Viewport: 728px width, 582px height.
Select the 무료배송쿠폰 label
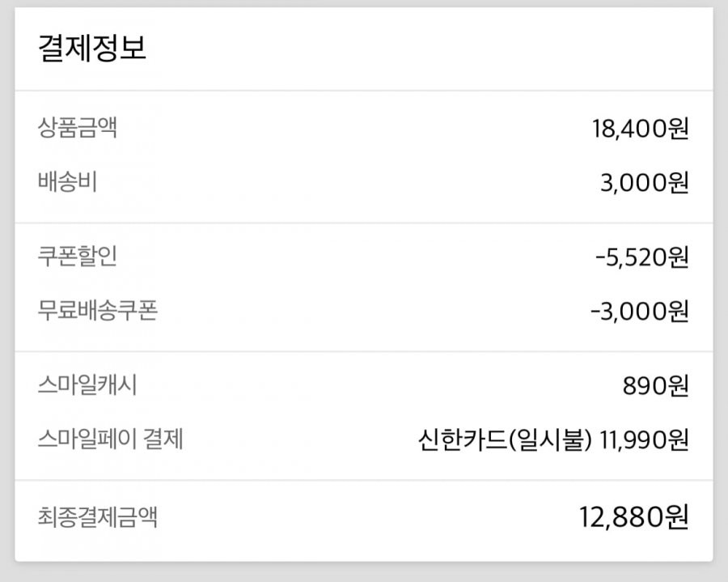coord(98,310)
